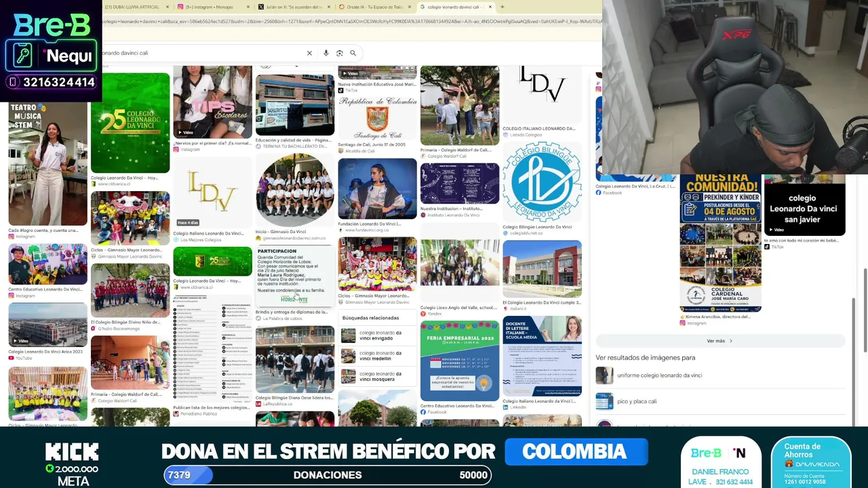Open the colegio Leonardo Da vinci san javier video

tap(804, 205)
